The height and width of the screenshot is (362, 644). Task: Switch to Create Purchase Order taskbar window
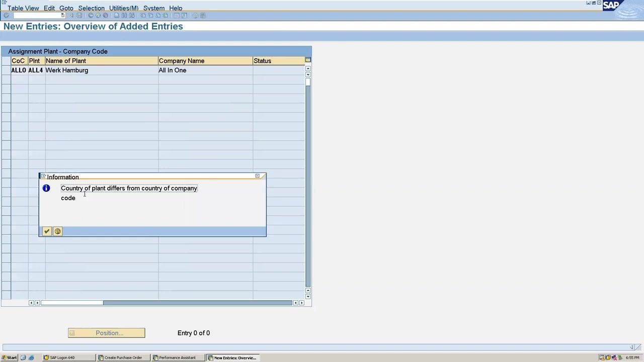pos(123,357)
